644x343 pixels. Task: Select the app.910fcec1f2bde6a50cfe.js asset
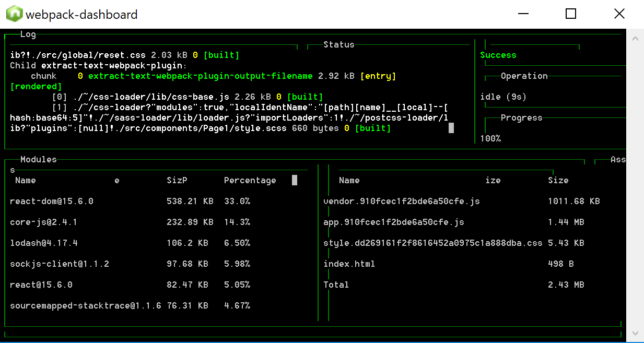[x=394, y=222]
